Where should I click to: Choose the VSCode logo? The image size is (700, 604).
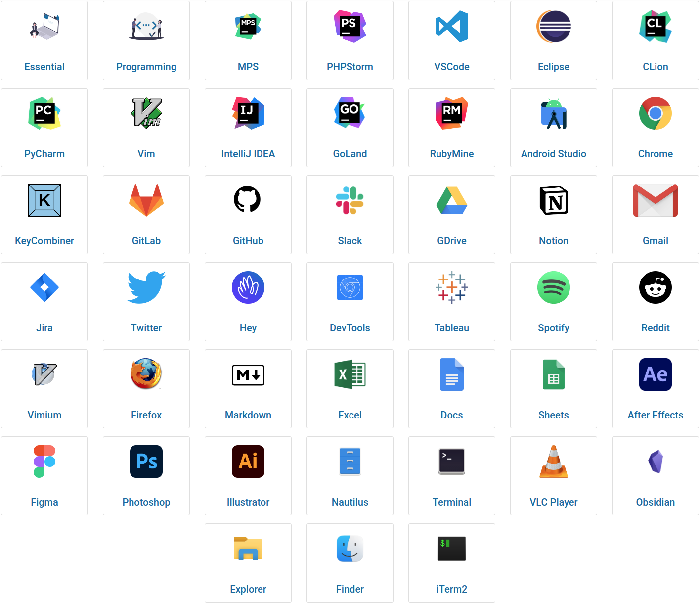pyautogui.click(x=452, y=26)
